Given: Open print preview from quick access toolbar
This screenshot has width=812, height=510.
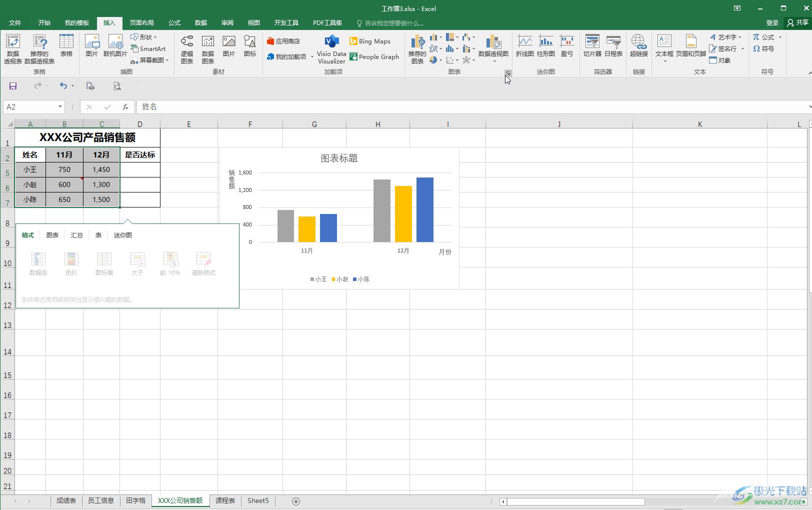Looking at the screenshot, I should 117,86.
